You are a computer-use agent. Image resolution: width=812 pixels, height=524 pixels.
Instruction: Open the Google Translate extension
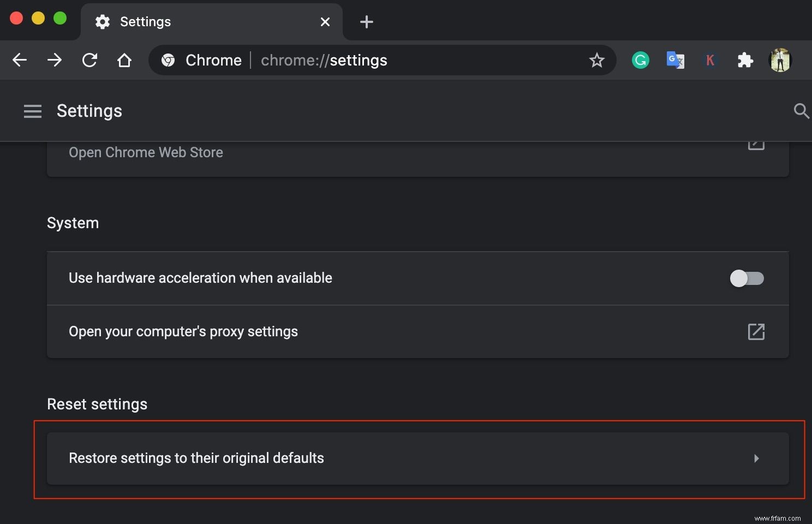(676, 60)
